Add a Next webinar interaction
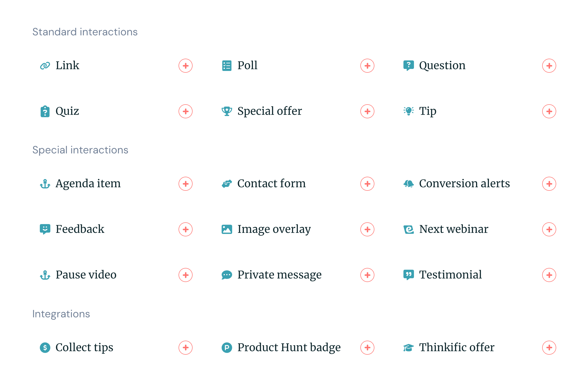The image size is (588, 382). 549,229
